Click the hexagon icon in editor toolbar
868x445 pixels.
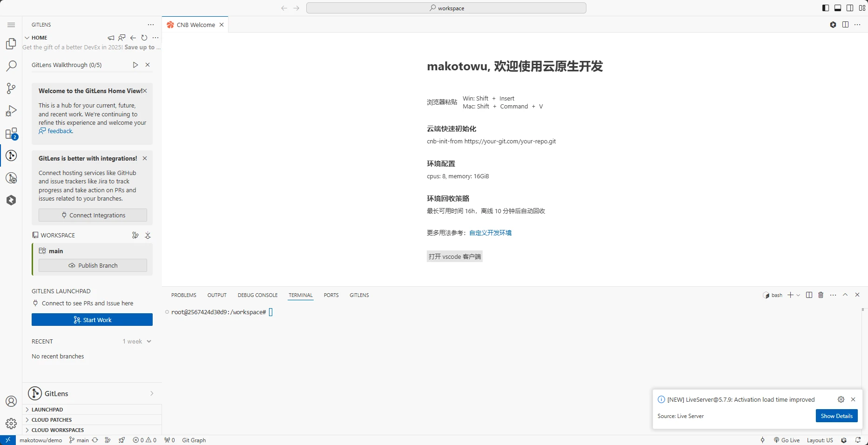click(x=833, y=25)
